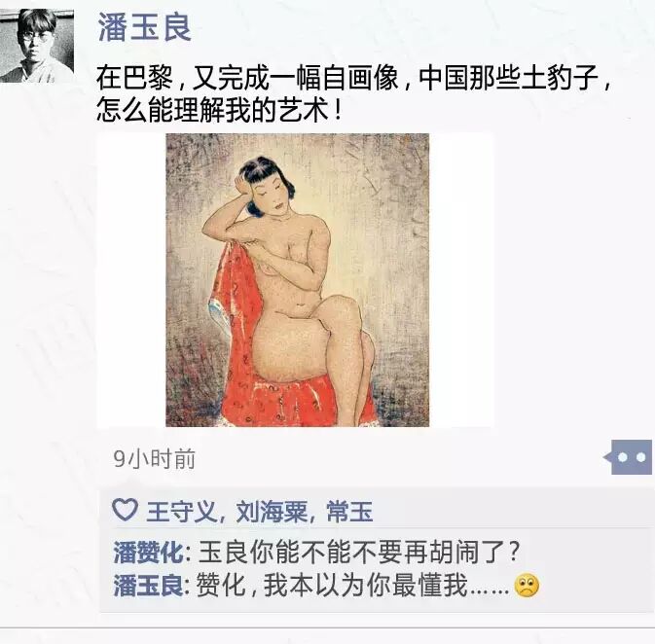
Task: Select commenter name 潘赞化
Action: [x=148, y=553]
